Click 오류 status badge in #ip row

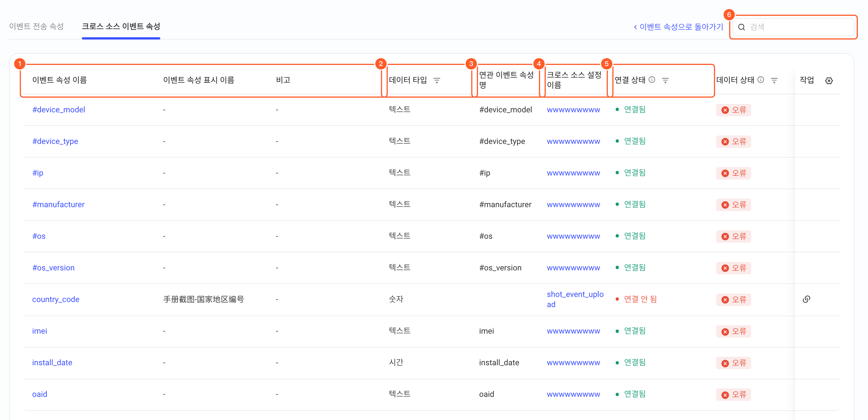(x=734, y=173)
